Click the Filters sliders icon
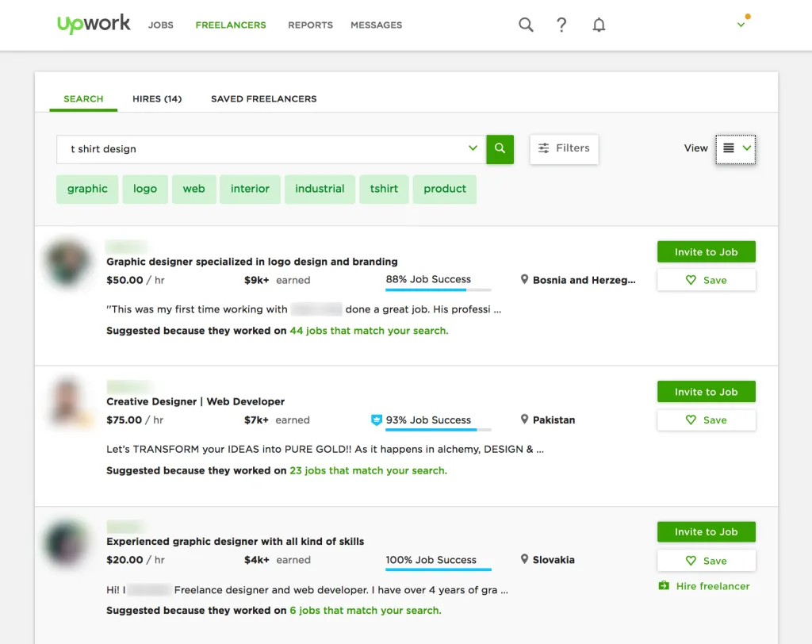The height and width of the screenshot is (644, 812). pos(544,148)
